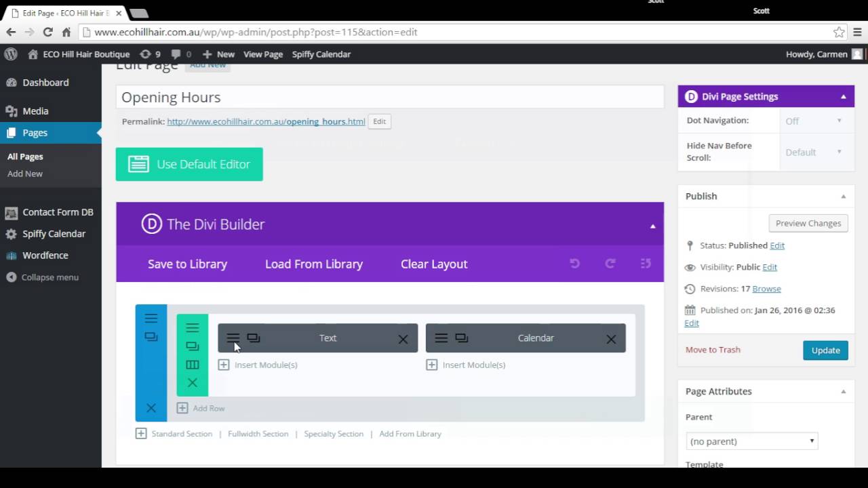
Task: Open the Parent dropdown showing (no parent)
Action: point(751,441)
